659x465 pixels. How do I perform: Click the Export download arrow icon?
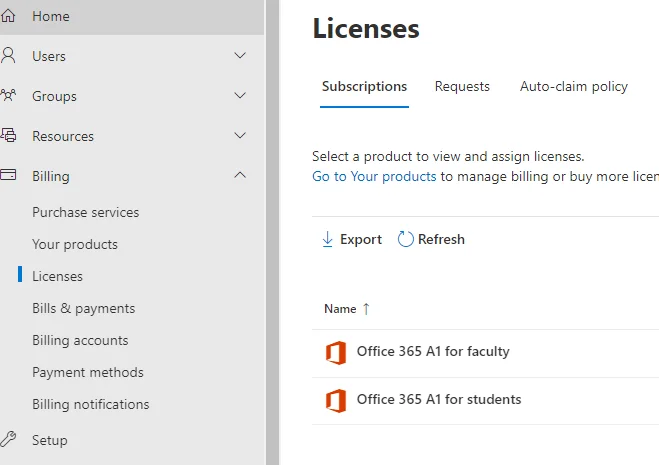[x=327, y=239]
